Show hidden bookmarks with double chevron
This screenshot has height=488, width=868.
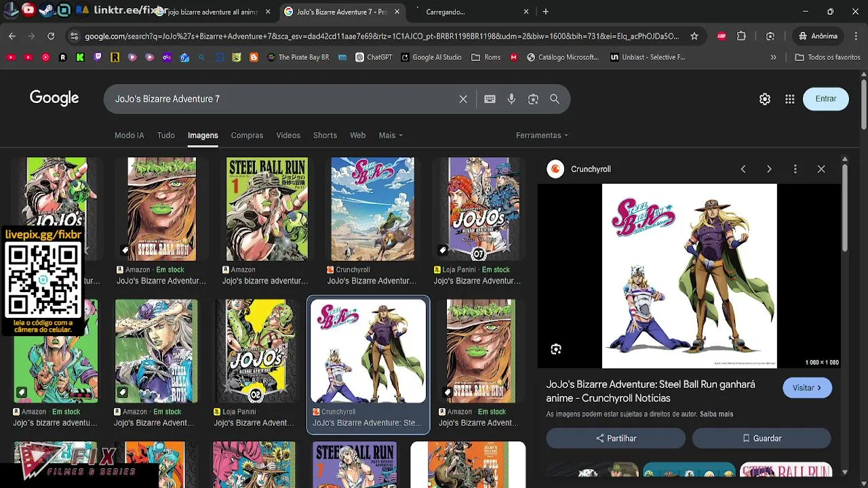tap(773, 58)
